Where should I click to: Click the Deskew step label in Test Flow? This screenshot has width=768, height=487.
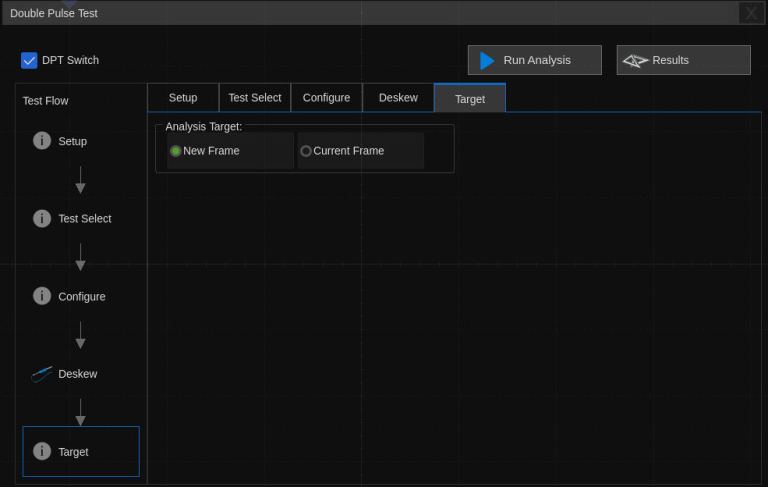[x=78, y=373]
